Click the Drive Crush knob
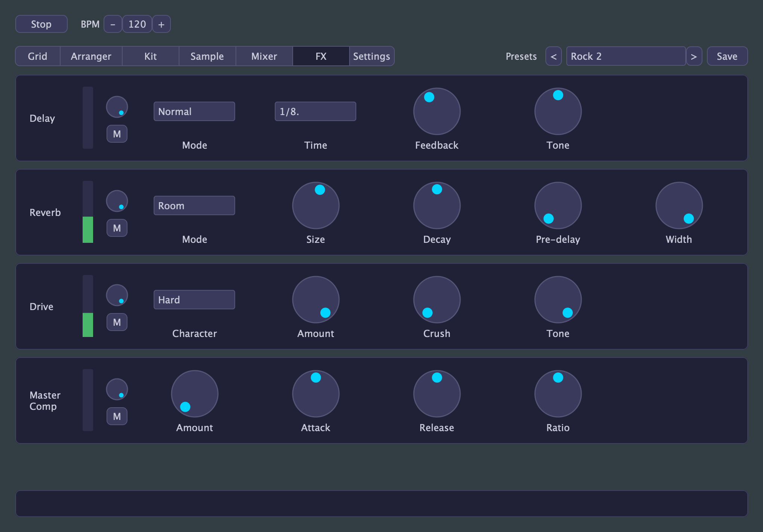 pyautogui.click(x=437, y=300)
